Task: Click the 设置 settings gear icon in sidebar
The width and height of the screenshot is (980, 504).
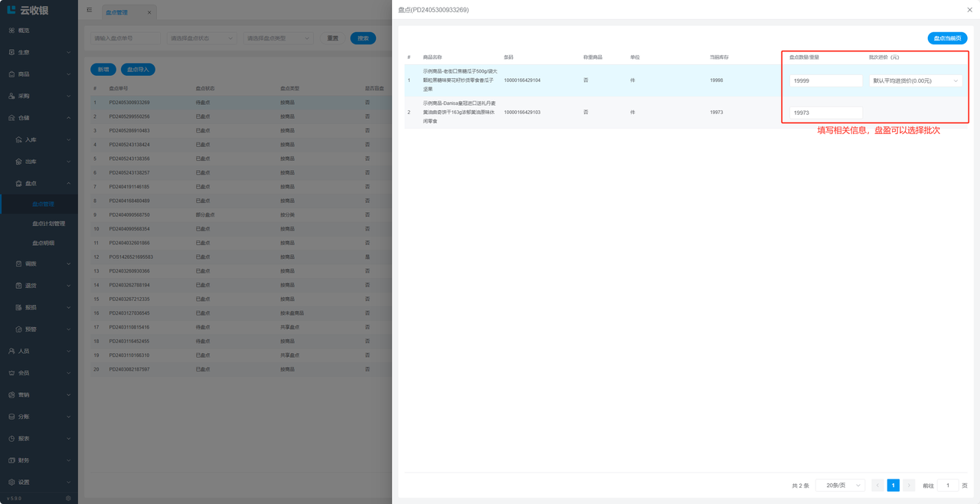Action: pyautogui.click(x=11, y=483)
